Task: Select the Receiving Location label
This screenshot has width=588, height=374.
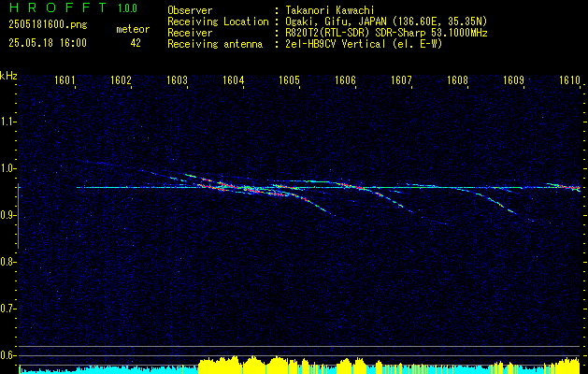Action: coord(218,22)
